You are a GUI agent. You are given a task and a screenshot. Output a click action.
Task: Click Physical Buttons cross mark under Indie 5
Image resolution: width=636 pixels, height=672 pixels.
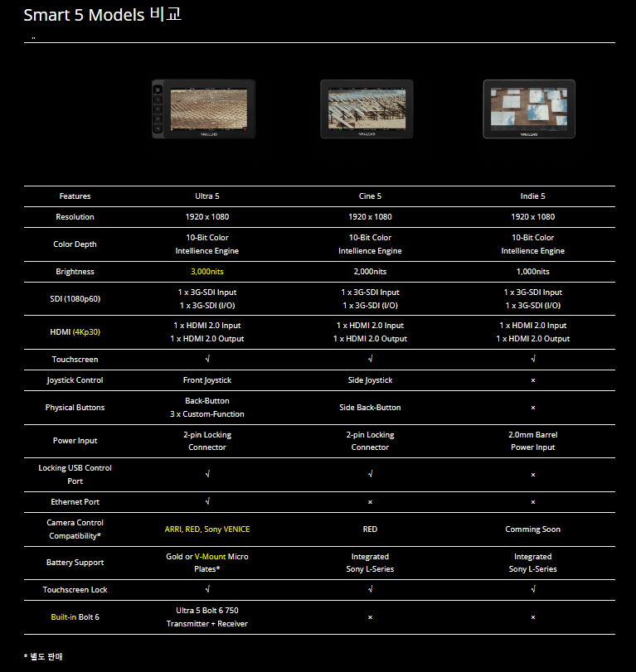[533, 408]
